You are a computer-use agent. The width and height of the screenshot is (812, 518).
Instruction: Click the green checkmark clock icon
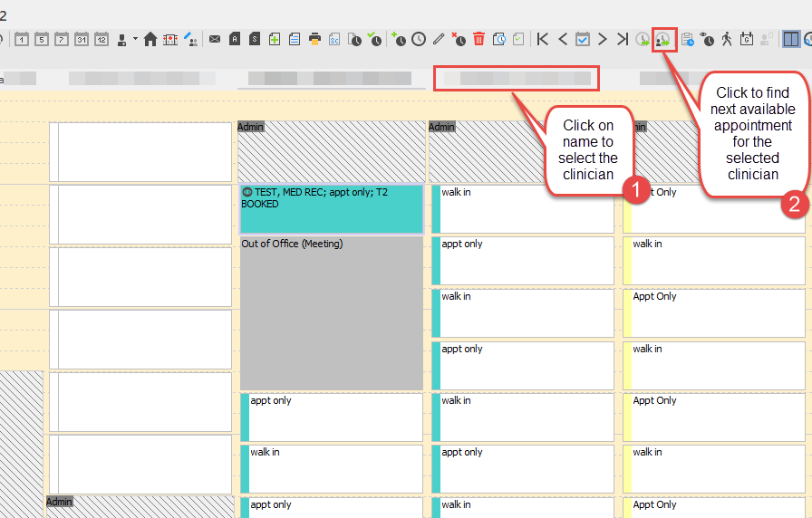tap(374, 39)
